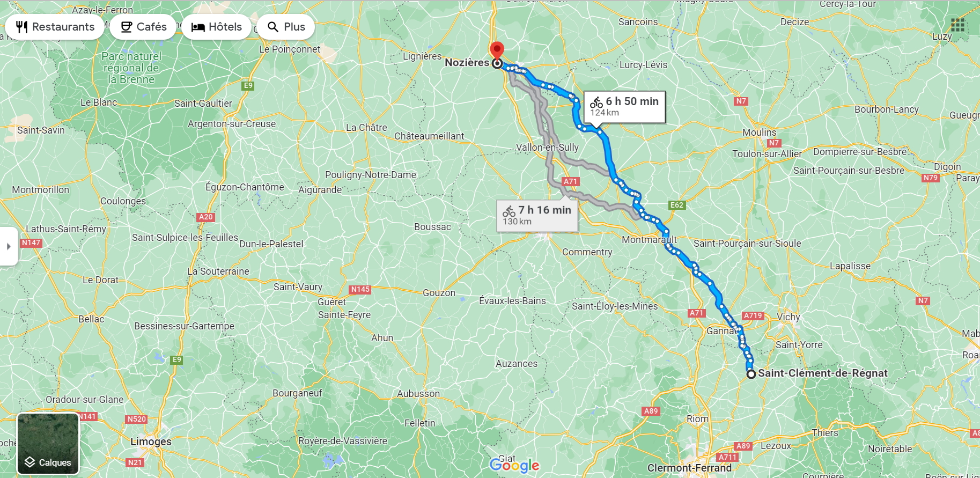Click the Nozières endpoint circle marker
The height and width of the screenshot is (478, 980).
point(497,63)
